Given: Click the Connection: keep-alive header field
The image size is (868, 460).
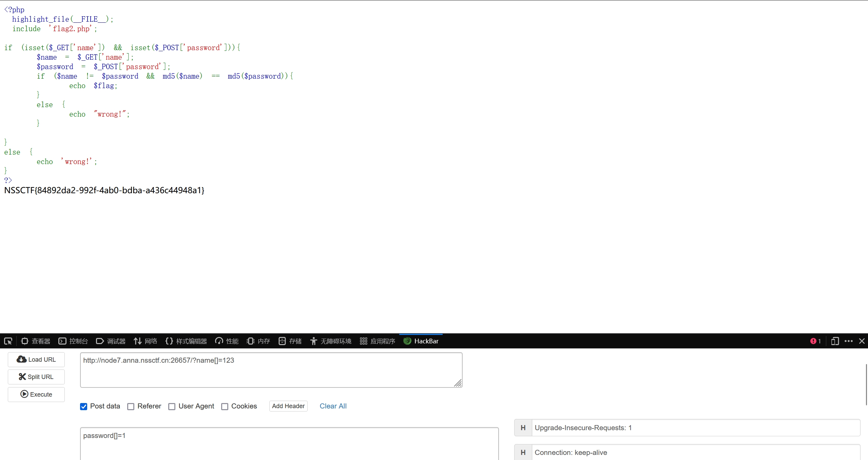Looking at the screenshot, I should pos(696,452).
